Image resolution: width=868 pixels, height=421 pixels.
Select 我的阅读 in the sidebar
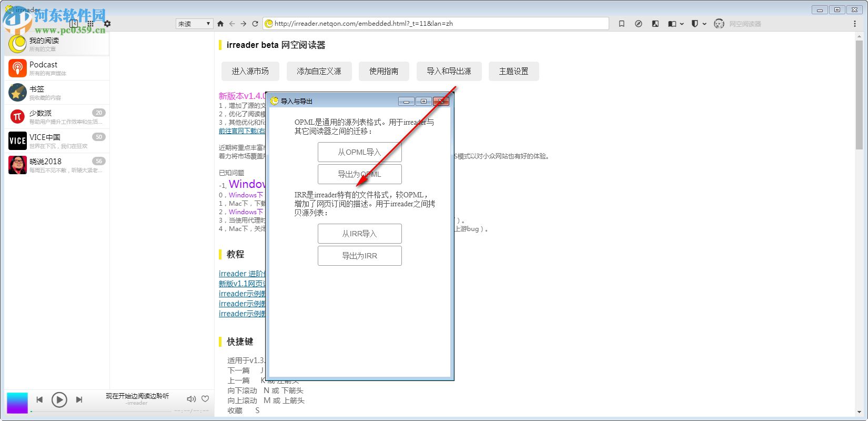coord(57,44)
